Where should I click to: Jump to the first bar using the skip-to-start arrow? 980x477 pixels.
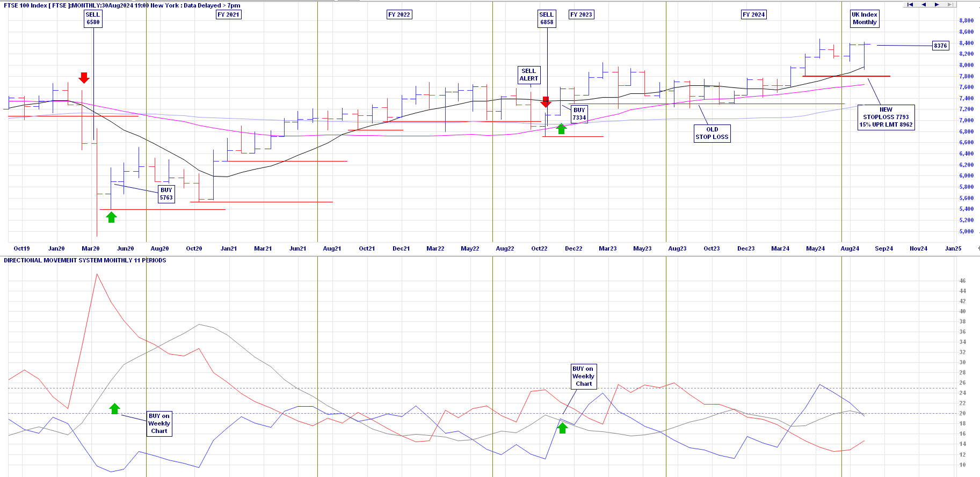point(910,4)
